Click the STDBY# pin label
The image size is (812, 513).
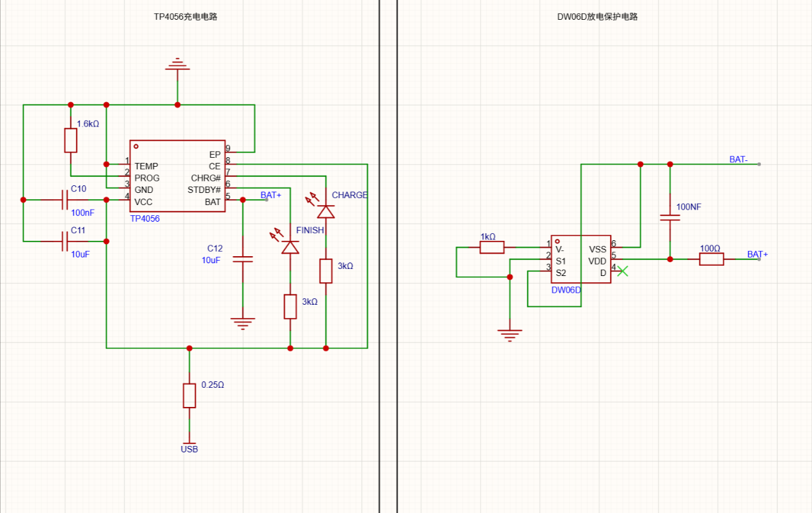click(204, 190)
